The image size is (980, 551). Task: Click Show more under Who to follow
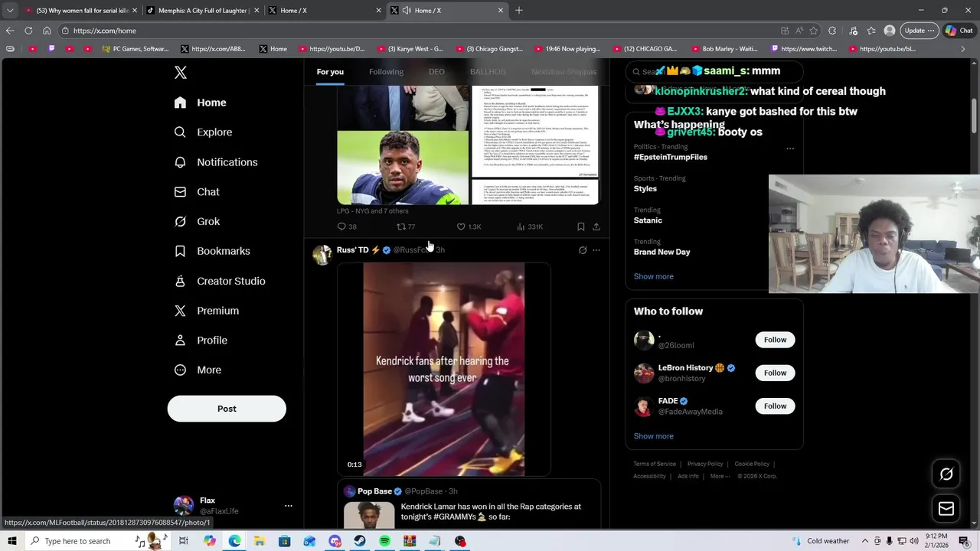(654, 436)
